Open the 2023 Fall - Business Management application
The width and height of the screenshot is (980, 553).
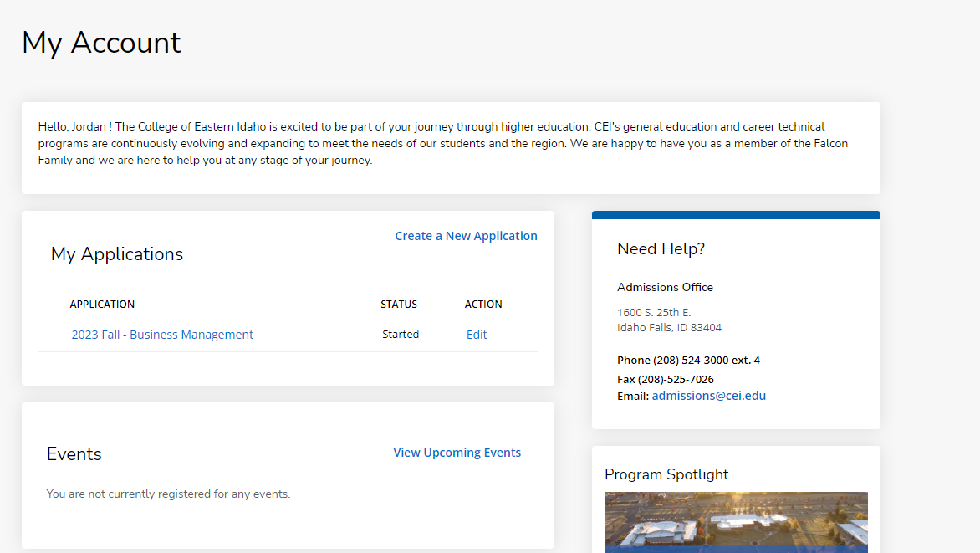point(162,335)
